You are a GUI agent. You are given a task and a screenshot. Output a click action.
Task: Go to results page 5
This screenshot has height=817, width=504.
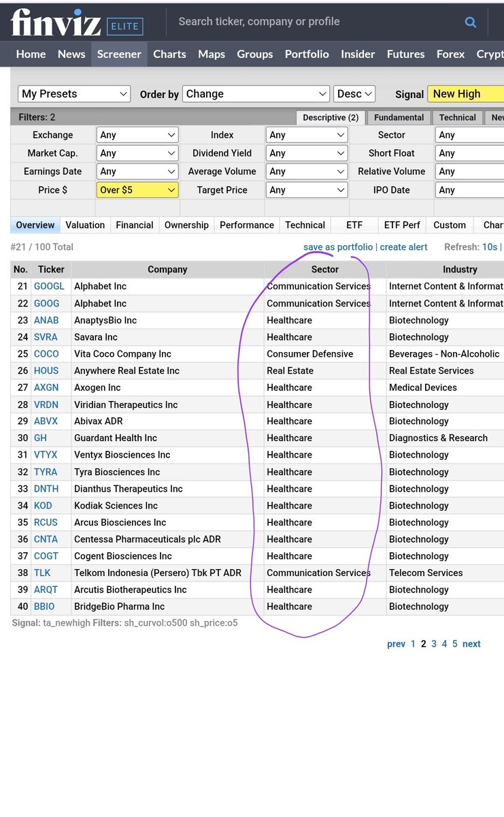click(x=455, y=644)
